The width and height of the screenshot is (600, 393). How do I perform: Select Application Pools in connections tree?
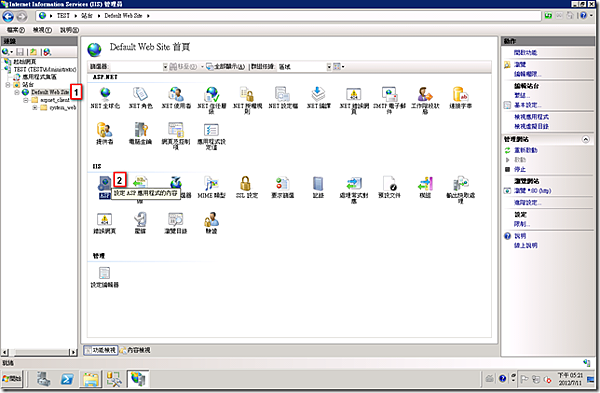click(39, 77)
